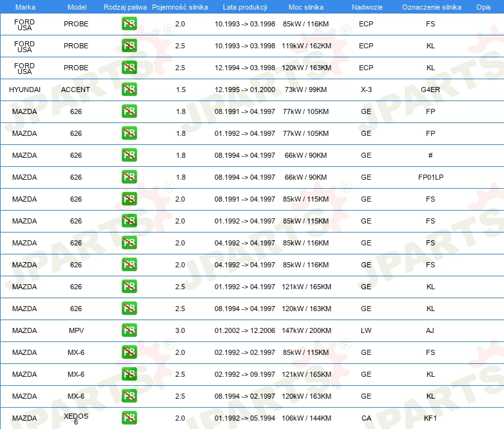Select the 3.0 engine capacity cell
504x429 pixels.
coord(180,330)
